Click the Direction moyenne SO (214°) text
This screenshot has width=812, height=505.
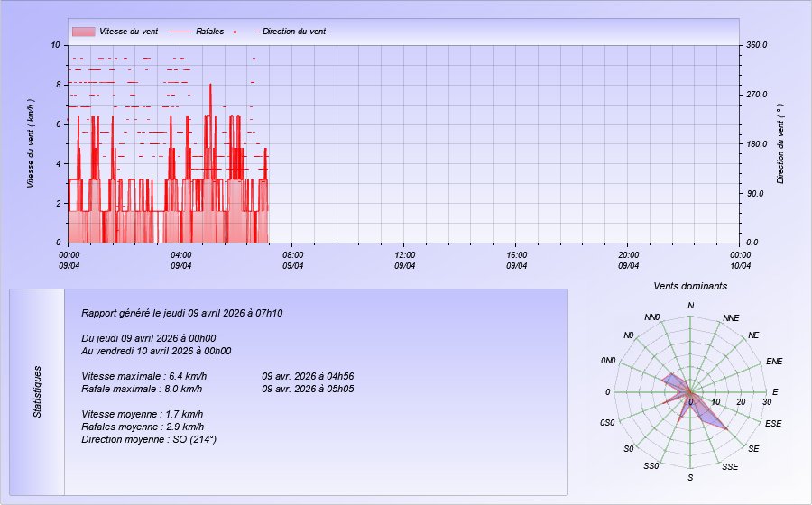tap(149, 439)
